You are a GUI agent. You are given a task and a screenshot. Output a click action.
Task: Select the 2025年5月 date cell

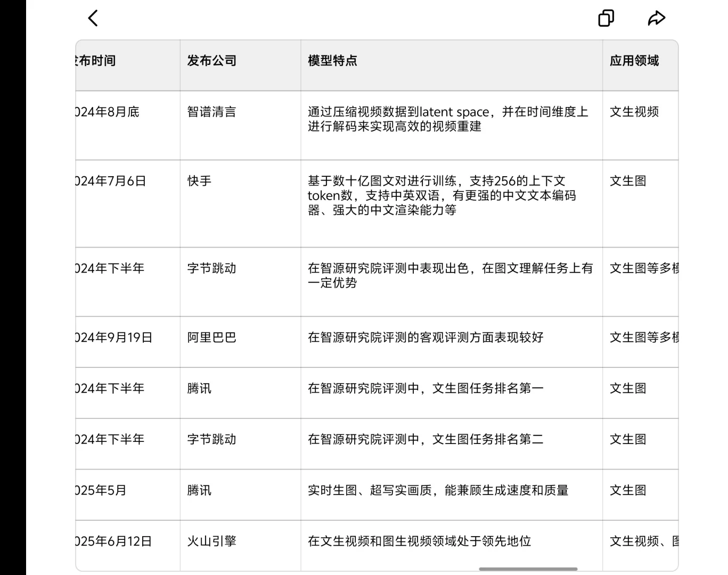click(x=128, y=495)
